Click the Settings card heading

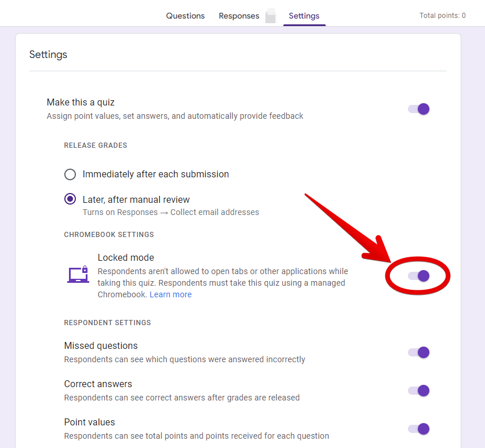tap(48, 54)
